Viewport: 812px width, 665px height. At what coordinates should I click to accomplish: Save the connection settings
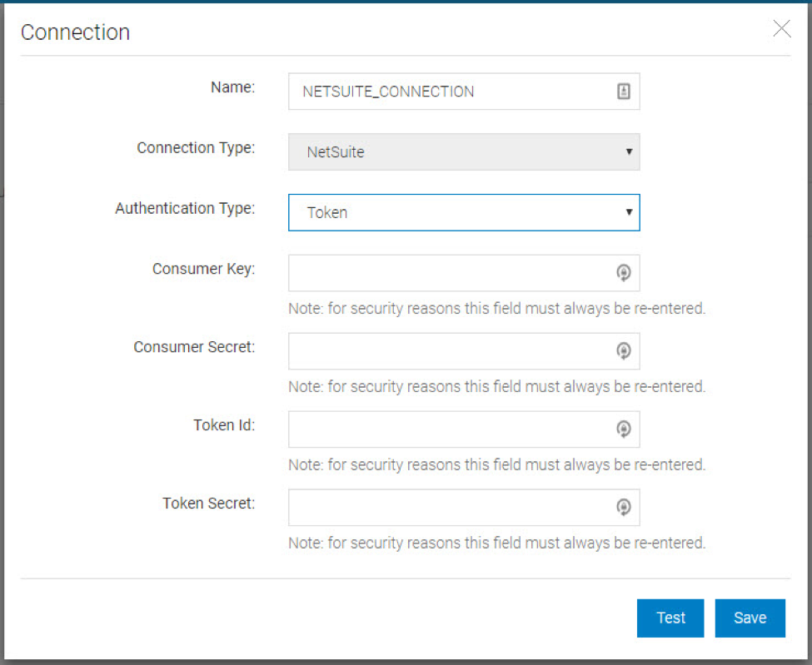click(750, 618)
